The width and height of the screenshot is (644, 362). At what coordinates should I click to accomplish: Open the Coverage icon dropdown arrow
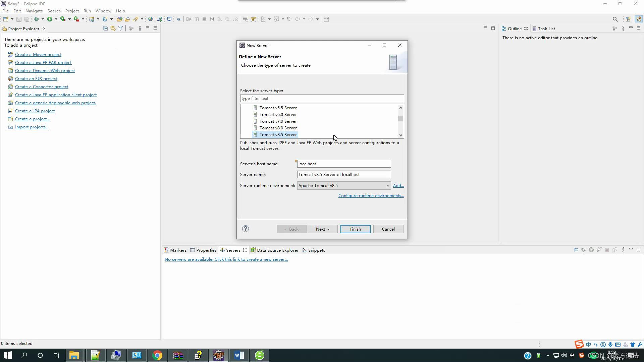[x=69, y=19]
